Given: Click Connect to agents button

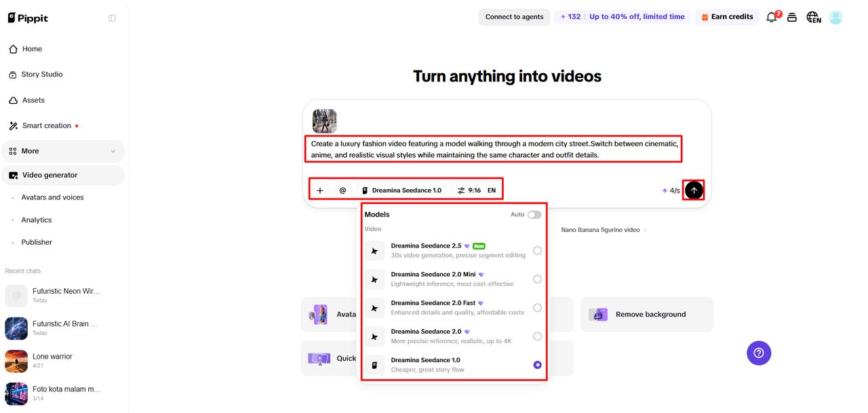Looking at the screenshot, I should (514, 17).
